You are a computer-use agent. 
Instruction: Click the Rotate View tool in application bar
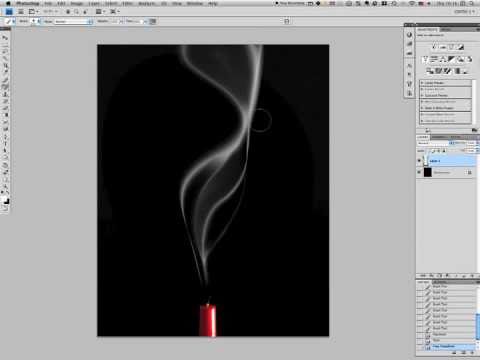pyautogui.click(x=85, y=12)
